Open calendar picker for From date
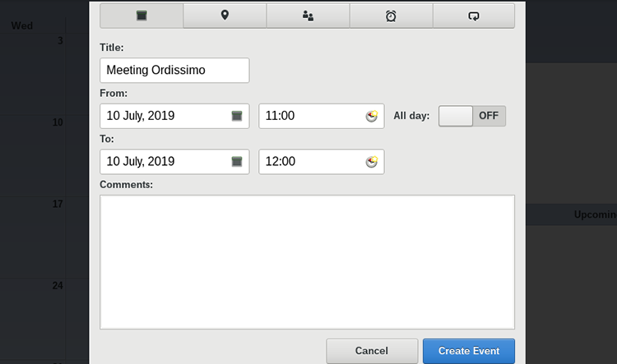The width and height of the screenshot is (617, 364). click(x=237, y=116)
